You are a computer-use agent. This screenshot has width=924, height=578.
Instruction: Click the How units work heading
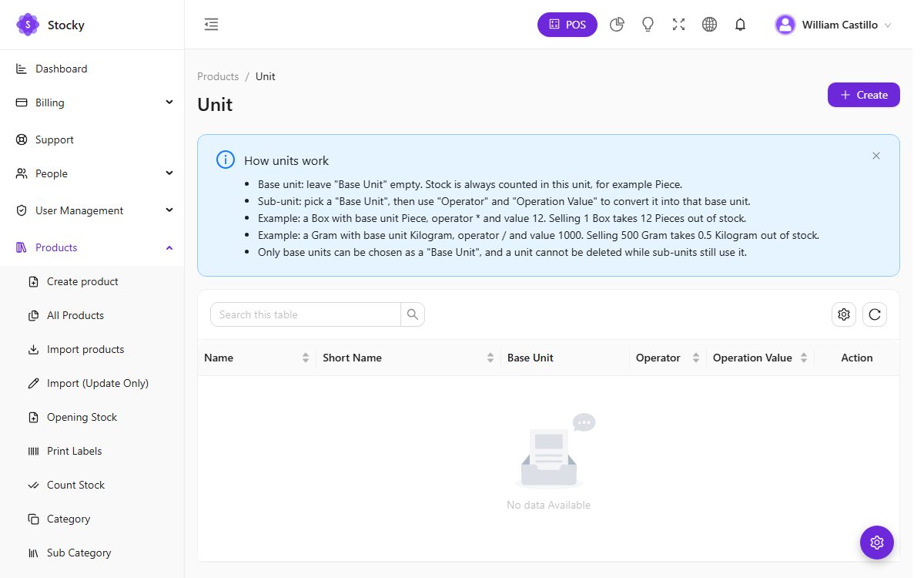point(286,160)
